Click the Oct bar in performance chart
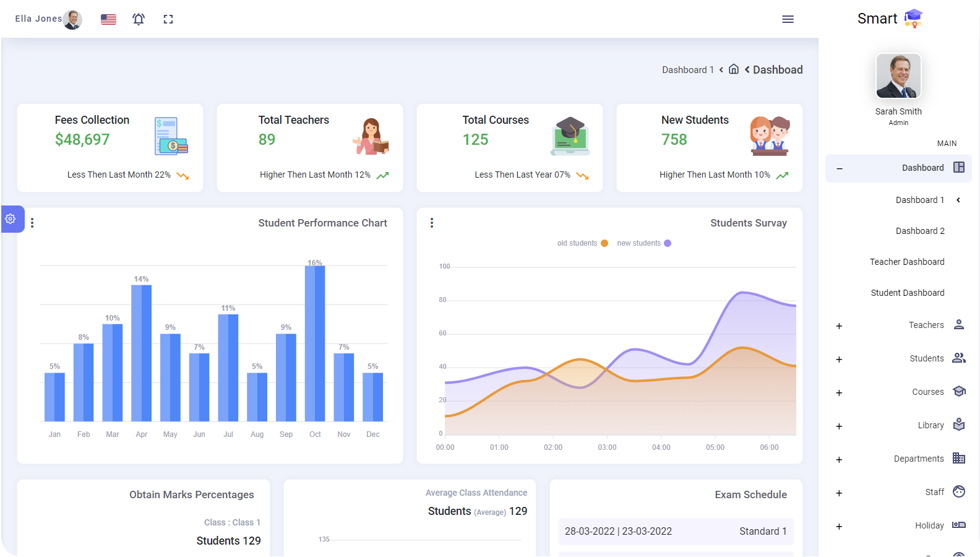 pos(315,343)
